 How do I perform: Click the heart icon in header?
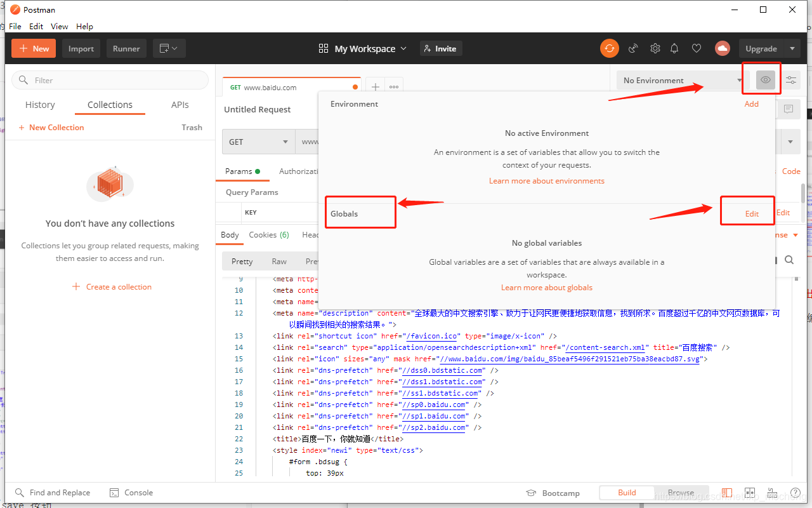[x=697, y=48]
